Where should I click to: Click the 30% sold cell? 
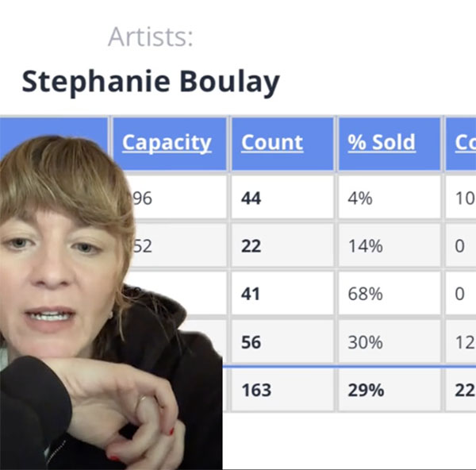(x=390, y=341)
